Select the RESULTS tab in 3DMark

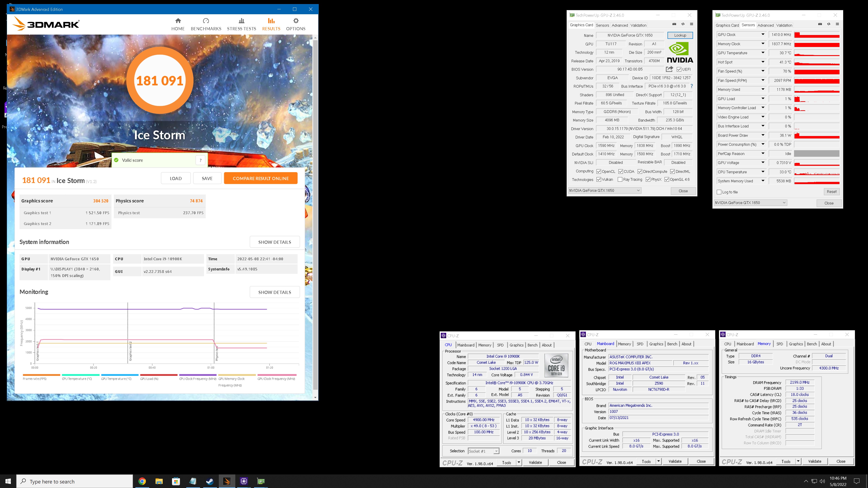click(x=271, y=24)
